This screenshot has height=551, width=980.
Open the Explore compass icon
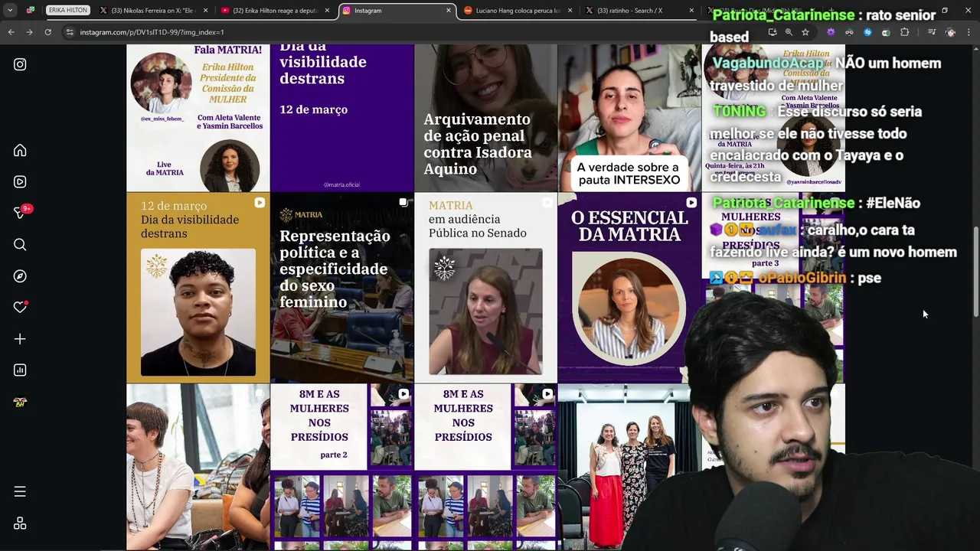click(20, 276)
